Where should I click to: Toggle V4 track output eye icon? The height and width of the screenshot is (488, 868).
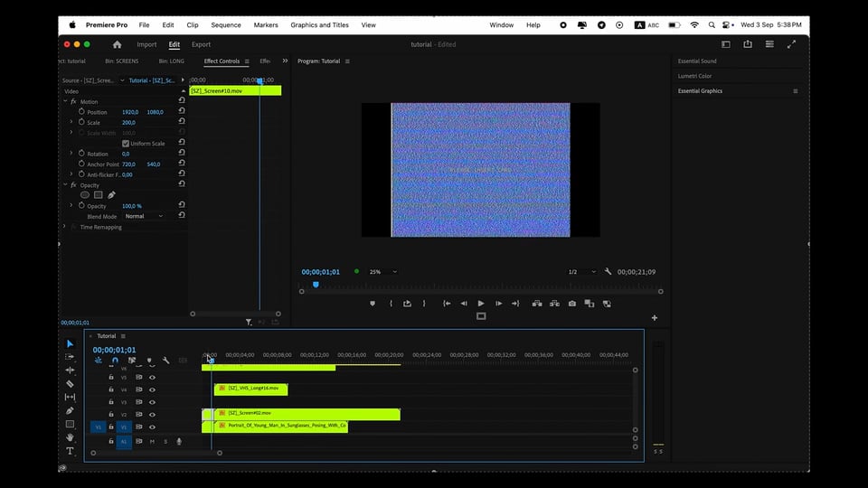pyautogui.click(x=152, y=389)
